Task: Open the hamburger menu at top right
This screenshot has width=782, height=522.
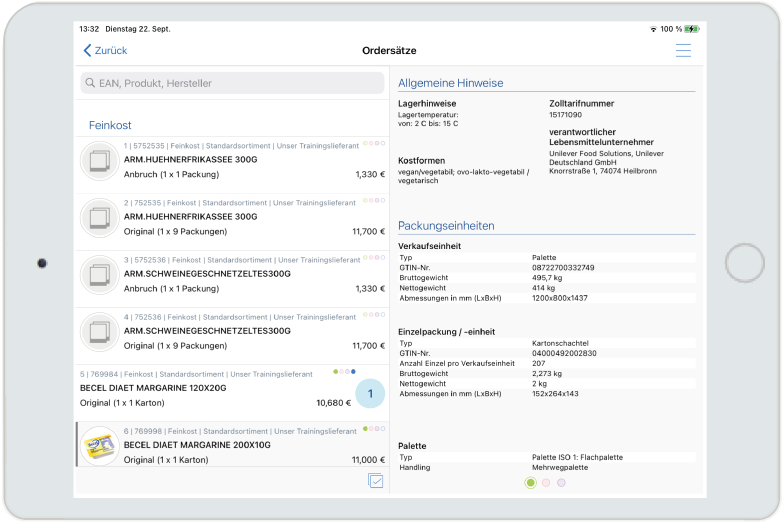Action: 683,51
